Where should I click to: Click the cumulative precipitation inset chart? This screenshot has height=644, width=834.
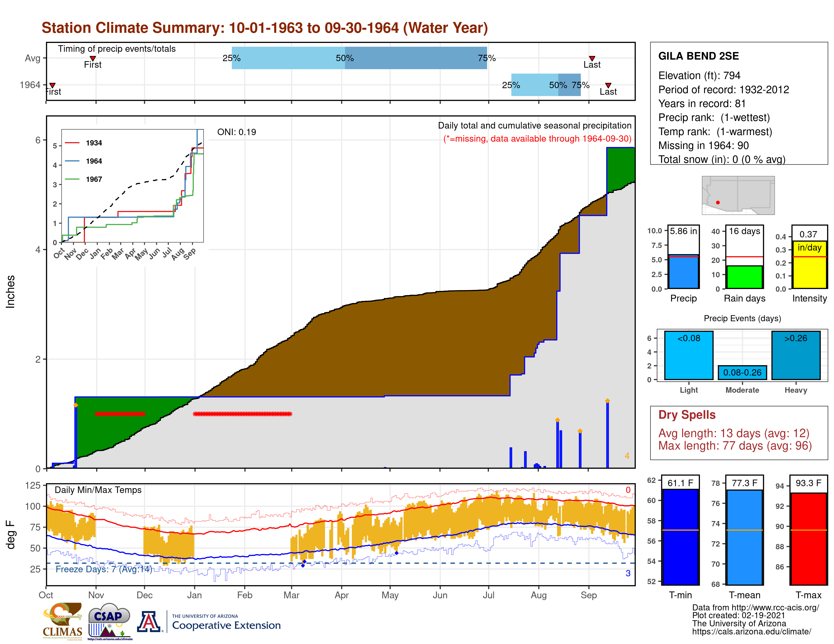(132, 186)
